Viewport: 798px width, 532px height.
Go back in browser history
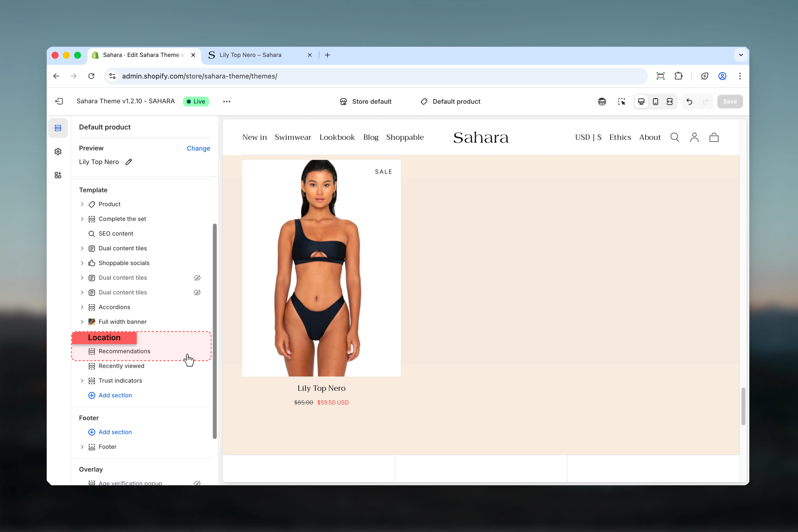click(x=56, y=76)
